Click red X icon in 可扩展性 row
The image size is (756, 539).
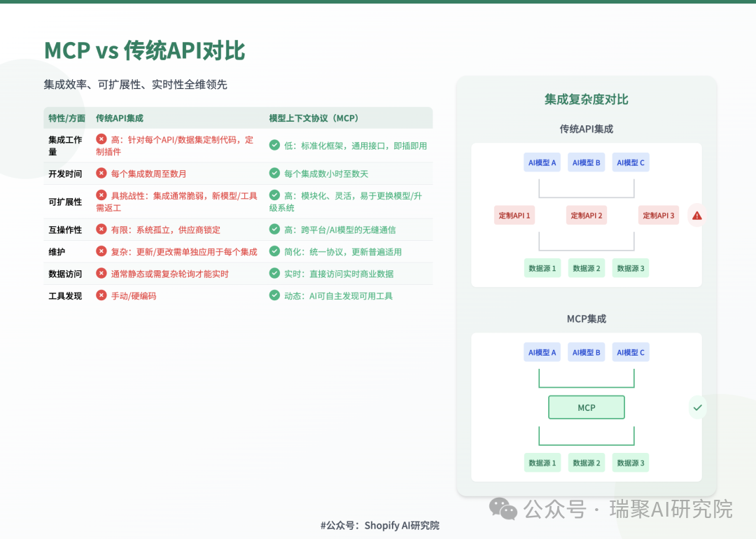click(x=101, y=195)
